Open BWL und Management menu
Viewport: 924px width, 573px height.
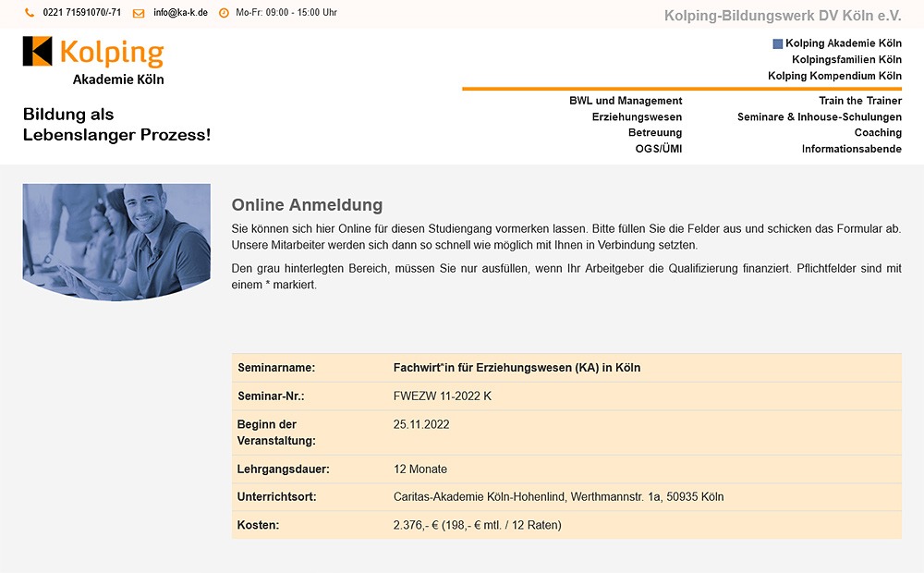point(626,101)
